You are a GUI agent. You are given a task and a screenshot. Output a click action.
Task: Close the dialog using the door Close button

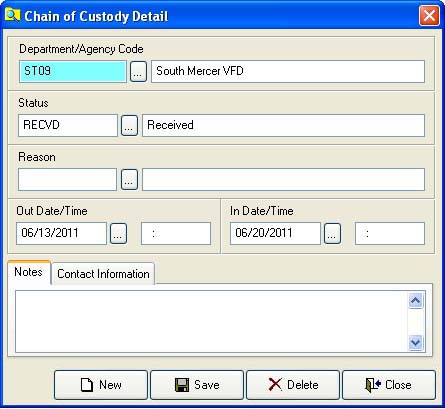[x=389, y=385]
